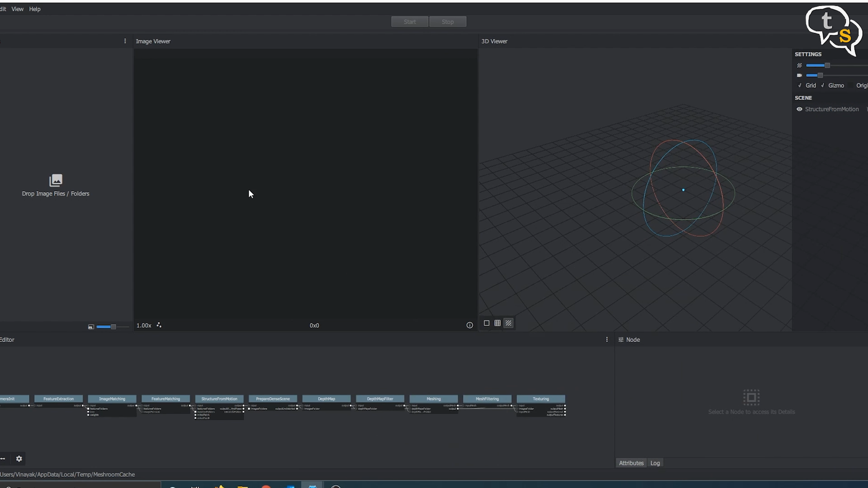
Task: Click the camera icon in Settings
Action: [x=799, y=75]
